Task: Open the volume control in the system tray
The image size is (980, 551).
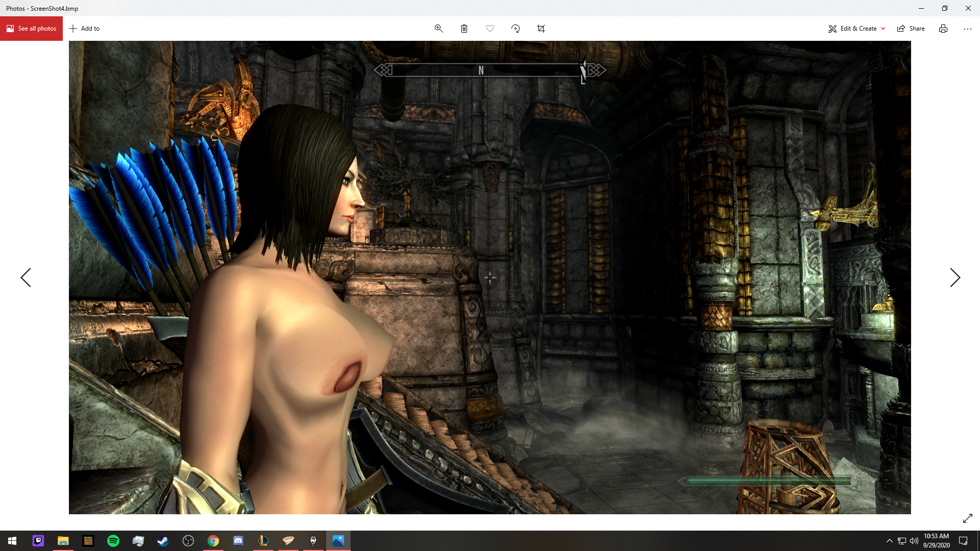Action: (914, 541)
